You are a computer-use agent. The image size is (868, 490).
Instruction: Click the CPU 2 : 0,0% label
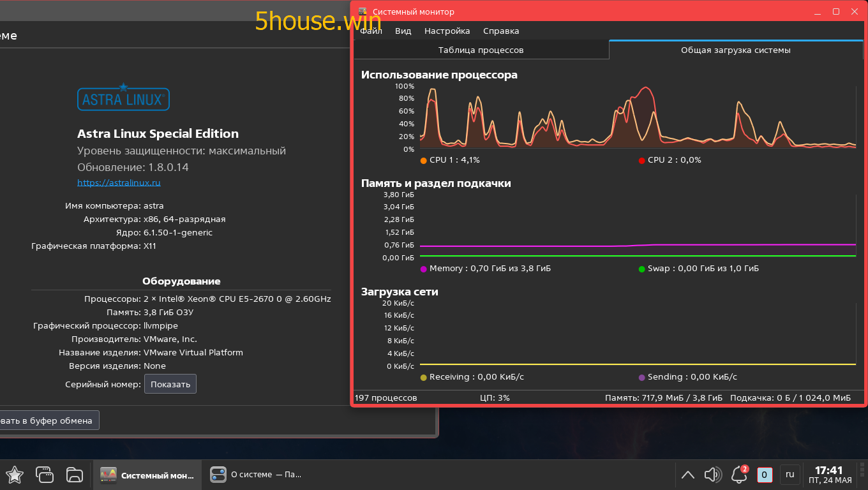674,160
